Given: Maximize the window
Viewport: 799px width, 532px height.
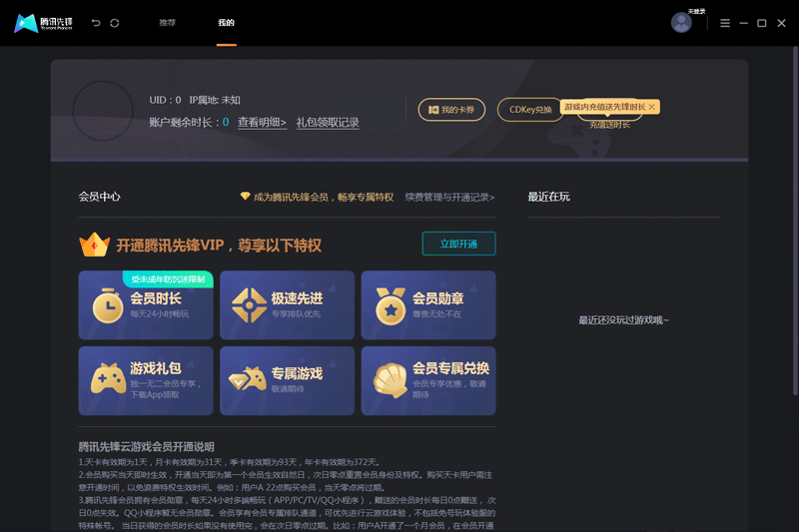Looking at the screenshot, I should coord(762,23).
